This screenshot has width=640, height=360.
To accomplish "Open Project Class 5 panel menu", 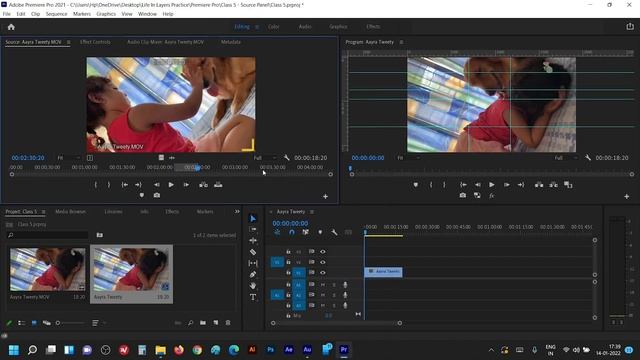I will tap(43, 211).
